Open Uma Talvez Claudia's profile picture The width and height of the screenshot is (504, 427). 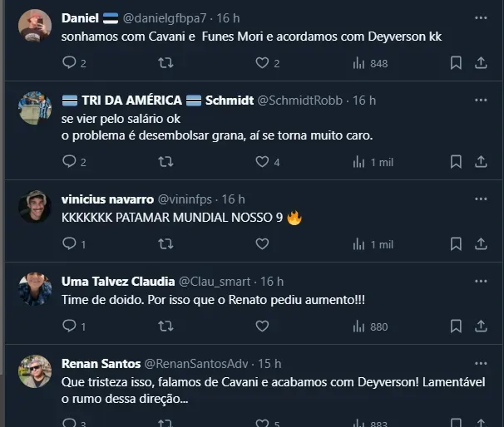(x=35, y=289)
